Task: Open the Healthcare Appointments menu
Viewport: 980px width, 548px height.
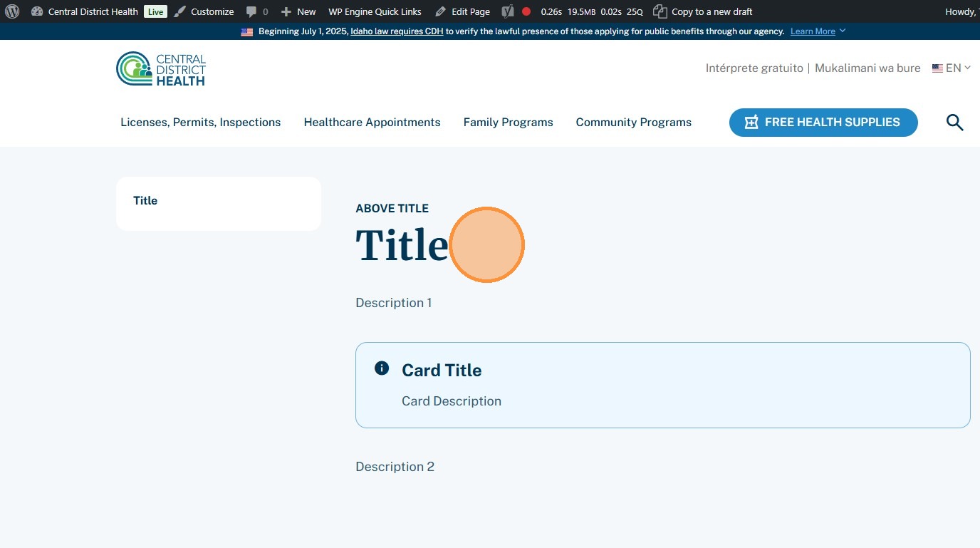Action: click(372, 123)
